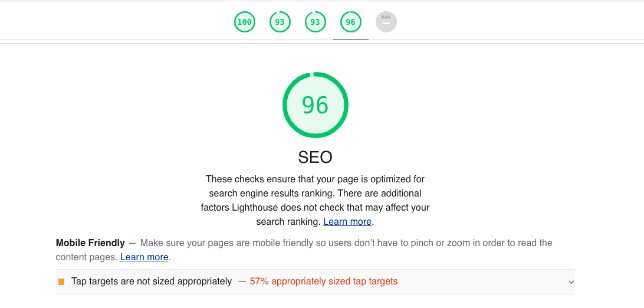
Task: Open the 'Tap targets are not sized appropriately' audit
Action: click(x=152, y=281)
